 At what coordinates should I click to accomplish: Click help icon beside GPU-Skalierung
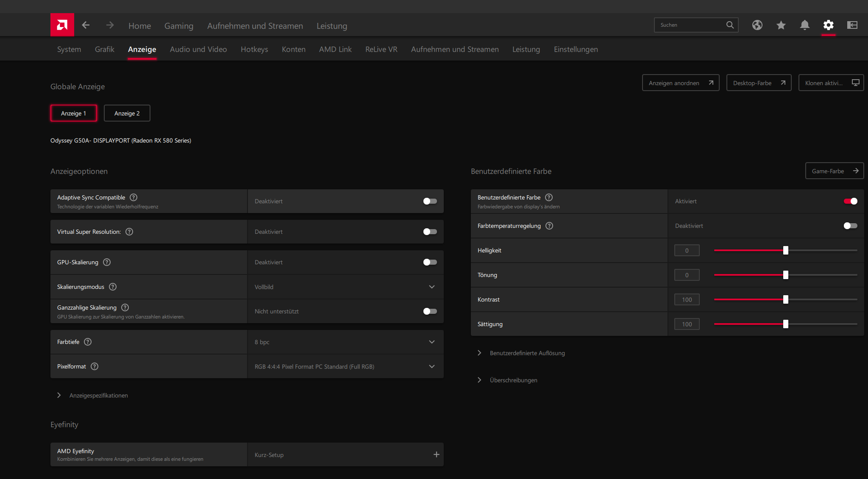(107, 262)
